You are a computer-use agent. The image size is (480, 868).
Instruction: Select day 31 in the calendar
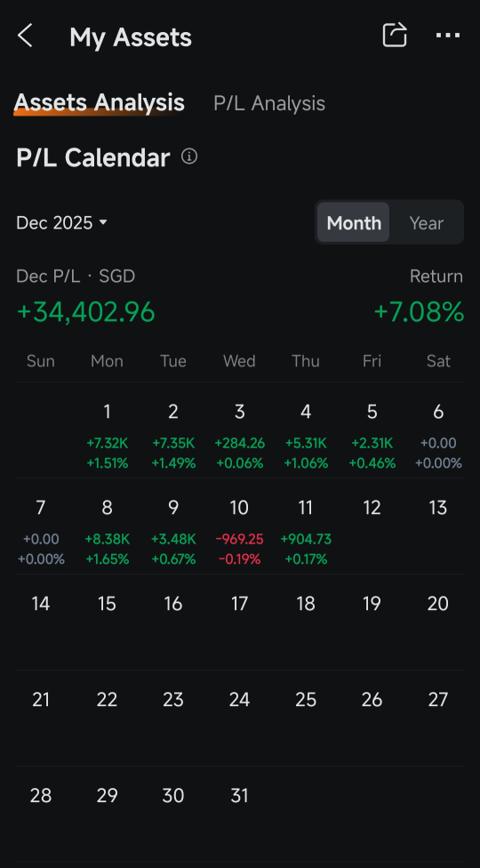click(239, 795)
